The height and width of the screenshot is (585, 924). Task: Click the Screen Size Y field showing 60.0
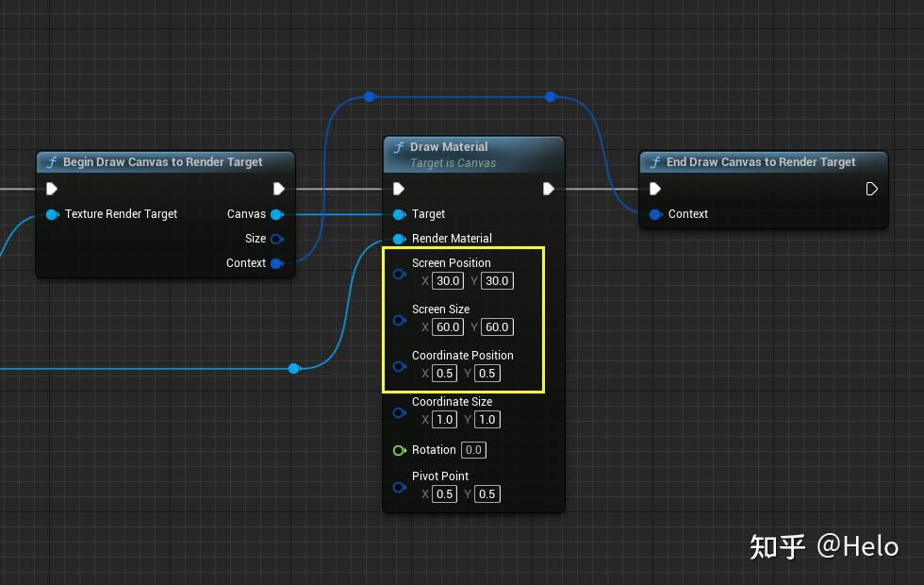coord(497,326)
